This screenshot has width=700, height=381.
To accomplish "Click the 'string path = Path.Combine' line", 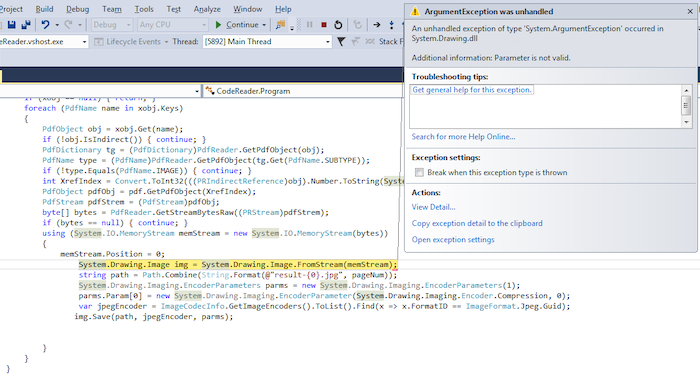I will coord(238,275).
